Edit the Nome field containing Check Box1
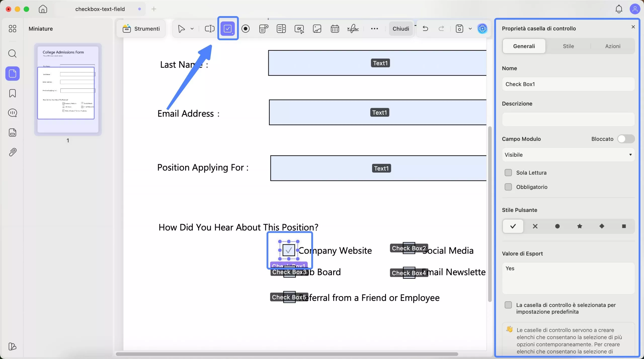Viewport: 644px width, 359px height. (x=568, y=84)
